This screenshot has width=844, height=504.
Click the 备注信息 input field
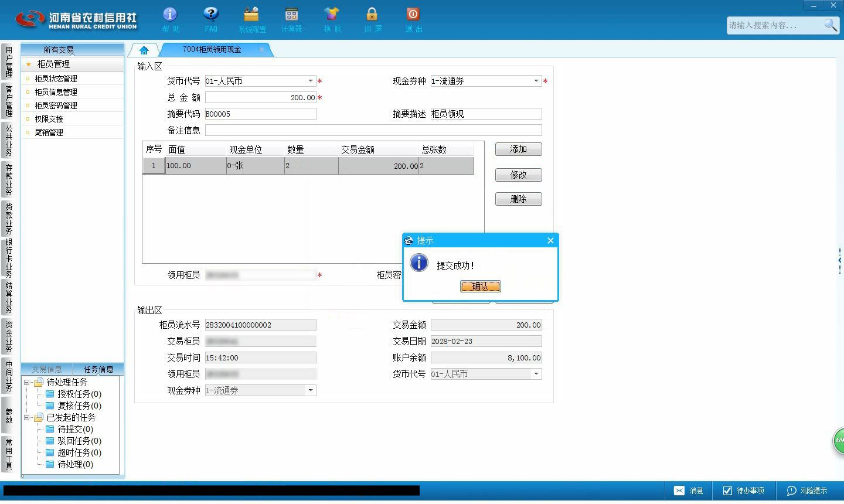tap(373, 130)
